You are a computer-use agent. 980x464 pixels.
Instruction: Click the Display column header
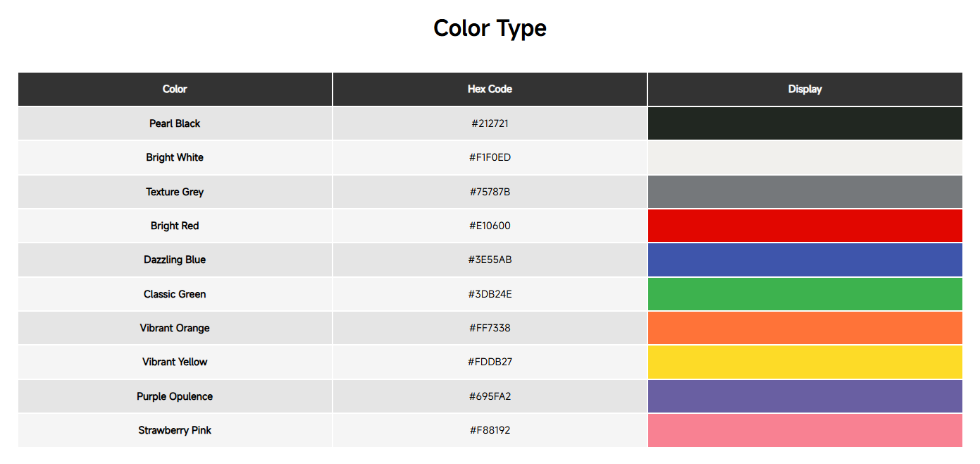(805, 89)
